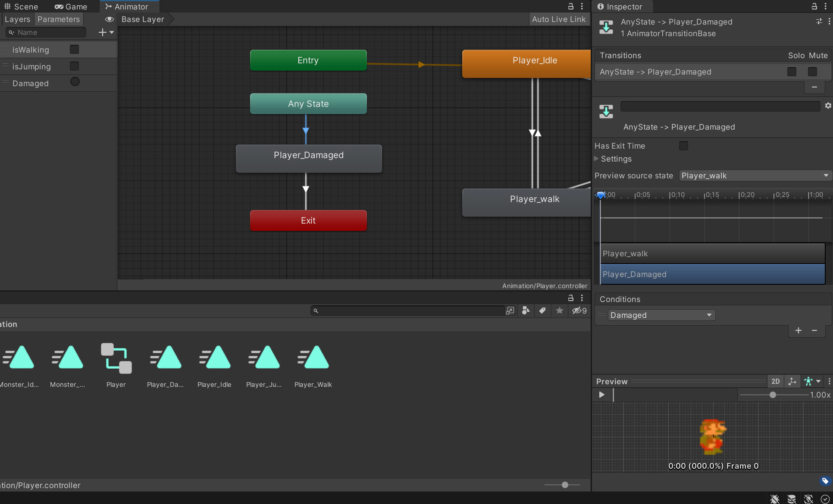Enable the isJumping parameter checkbox
This screenshot has width=833, height=504.
pos(74,66)
